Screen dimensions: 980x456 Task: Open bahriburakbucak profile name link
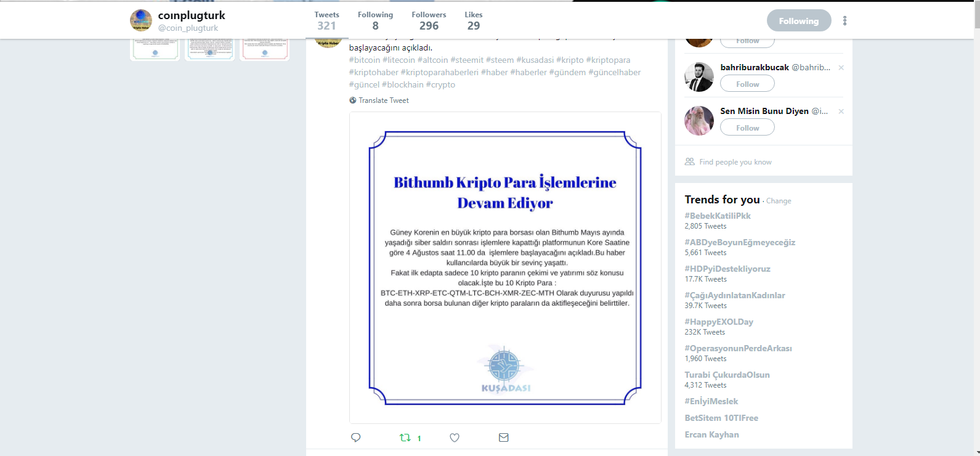click(x=755, y=67)
